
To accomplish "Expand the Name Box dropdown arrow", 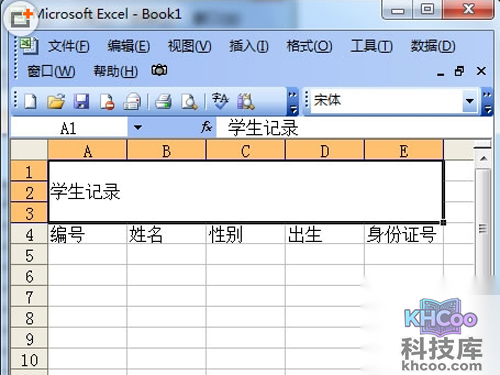I will 138,127.
